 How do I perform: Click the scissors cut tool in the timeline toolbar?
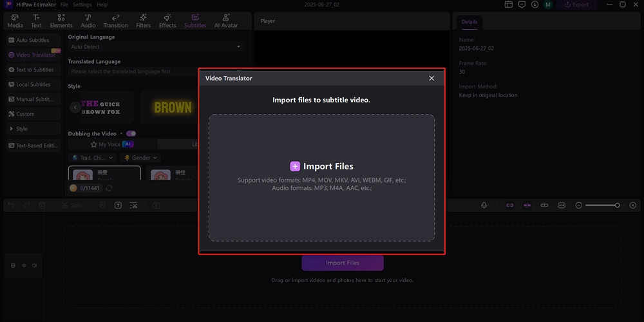(x=133, y=205)
